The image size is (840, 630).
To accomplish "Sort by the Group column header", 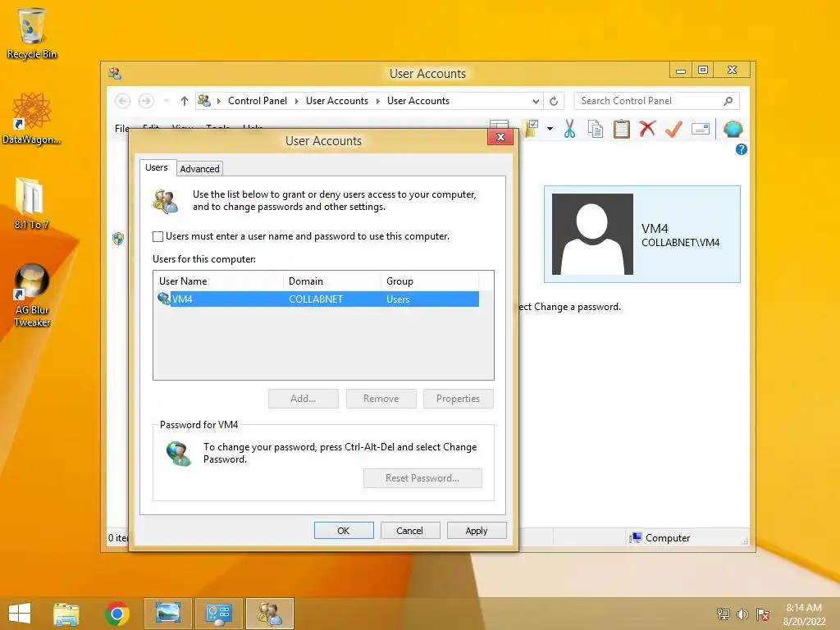I will pyautogui.click(x=430, y=281).
